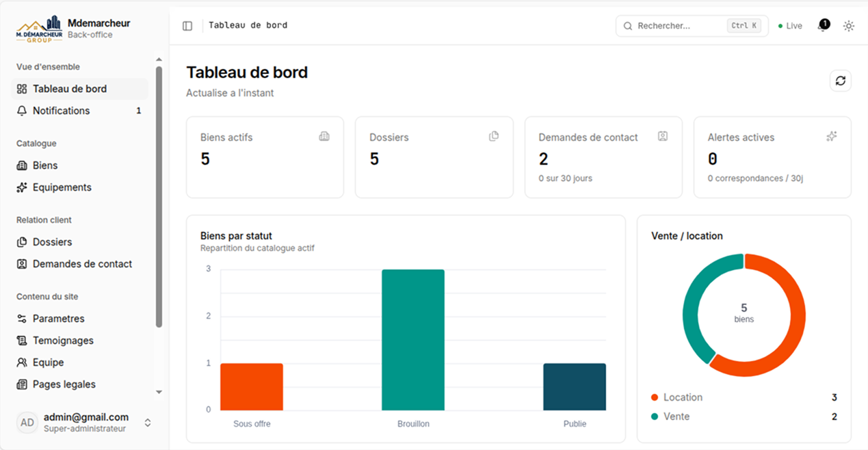868x450 pixels.
Task: Click the Equipements sparkle icon
Action: coord(22,187)
